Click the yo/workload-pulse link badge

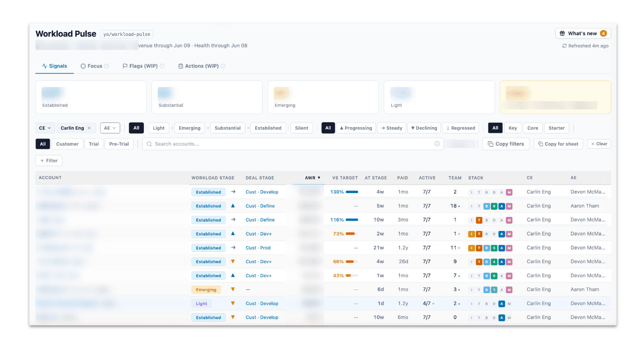[127, 34]
